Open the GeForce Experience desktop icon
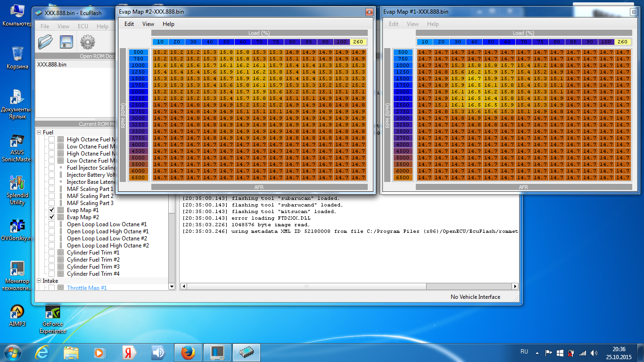The image size is (644, 362). click(52, 313)
